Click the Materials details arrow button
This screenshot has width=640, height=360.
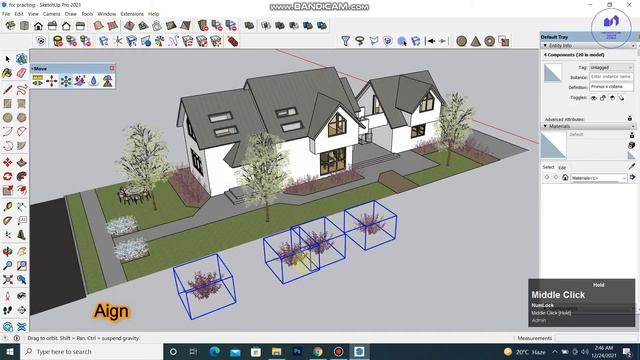(x=632, y=178)
